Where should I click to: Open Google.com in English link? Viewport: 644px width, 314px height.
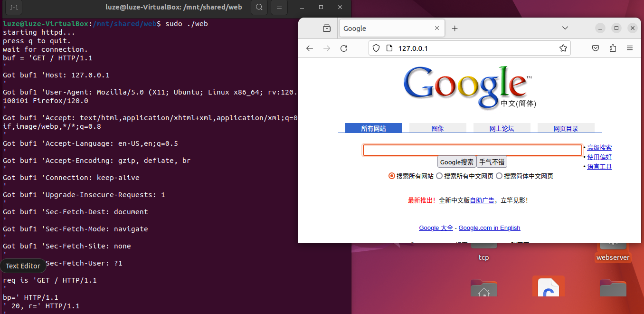click(489, 228)
